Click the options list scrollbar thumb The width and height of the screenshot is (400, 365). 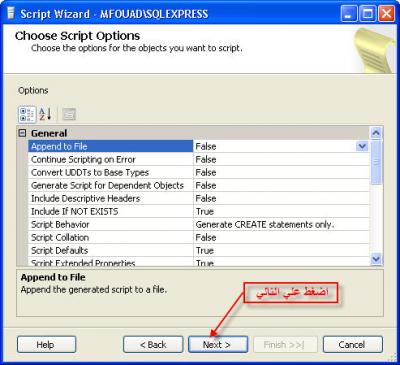point(376,162)
